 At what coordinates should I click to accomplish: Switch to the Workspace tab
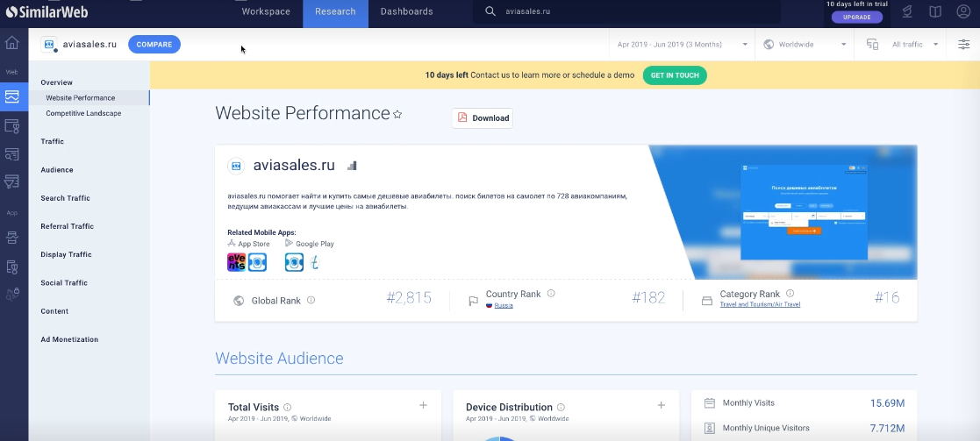pos(266,12)
